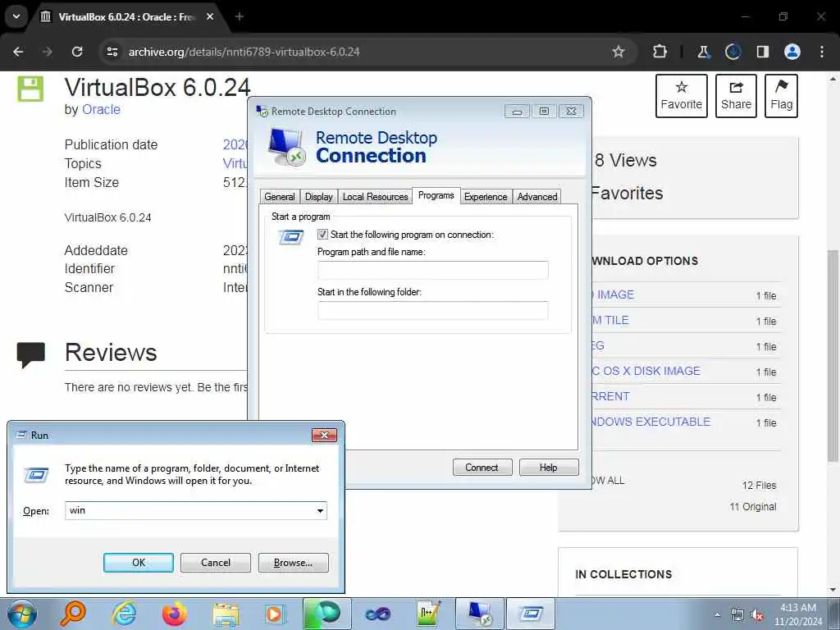Click OK in the Run dialog
840x630 pixels.
click(138, 563)
